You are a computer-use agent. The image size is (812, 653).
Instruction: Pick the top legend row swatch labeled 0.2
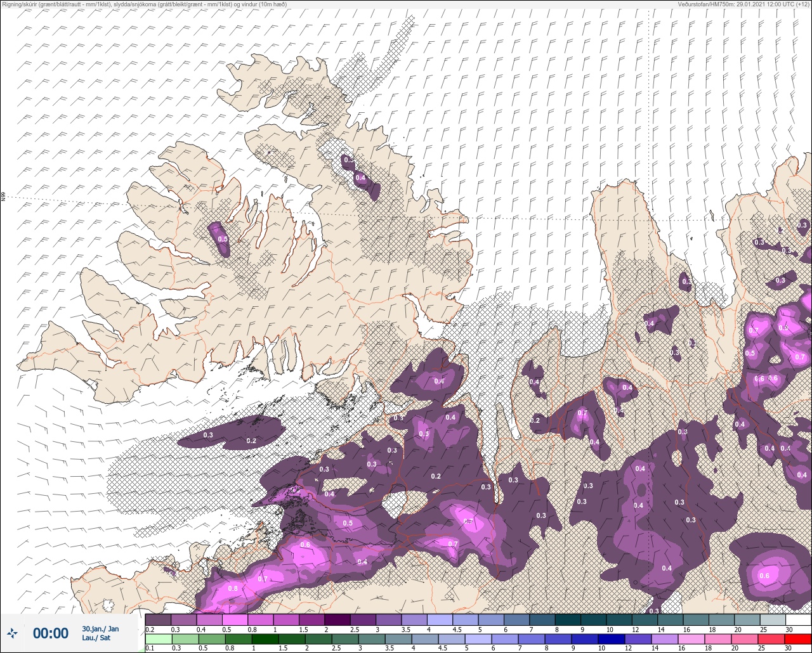(x=158, y=619)
